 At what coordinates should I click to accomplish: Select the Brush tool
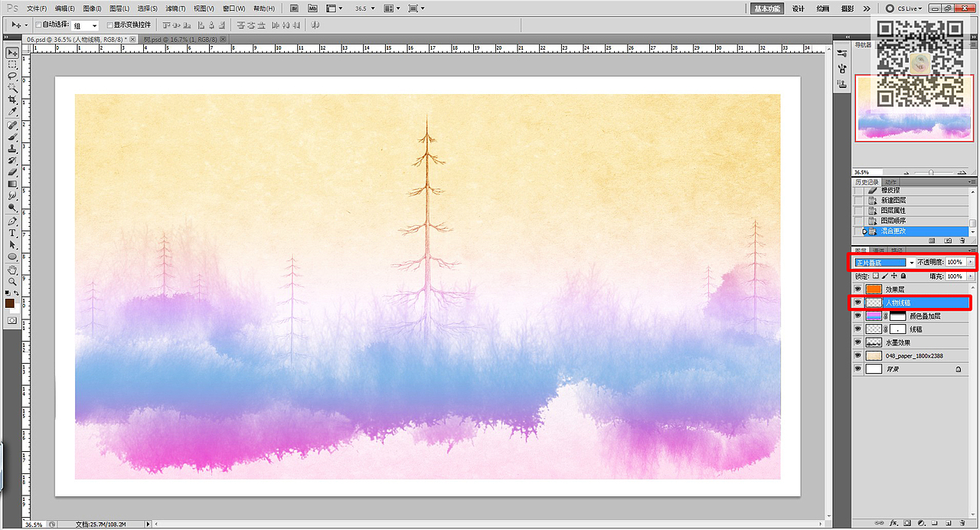point(12,136)
